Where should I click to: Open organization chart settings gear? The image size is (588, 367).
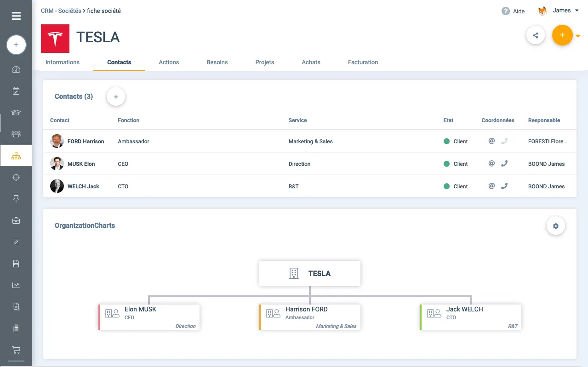[x=556, y=226]
